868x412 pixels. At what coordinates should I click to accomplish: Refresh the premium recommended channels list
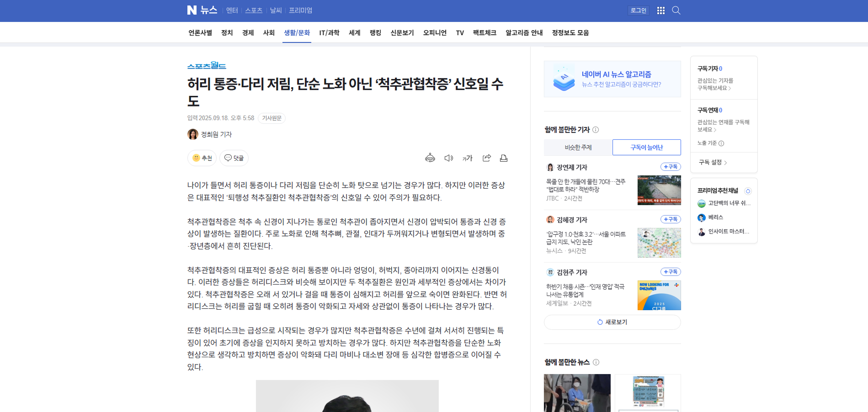coord(748,191)
